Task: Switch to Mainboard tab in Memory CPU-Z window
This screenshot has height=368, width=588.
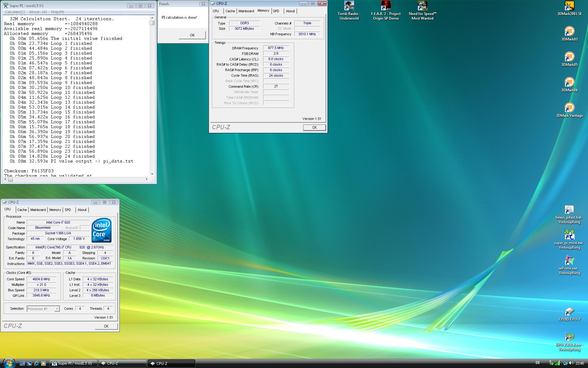Action: pos(246,11)
